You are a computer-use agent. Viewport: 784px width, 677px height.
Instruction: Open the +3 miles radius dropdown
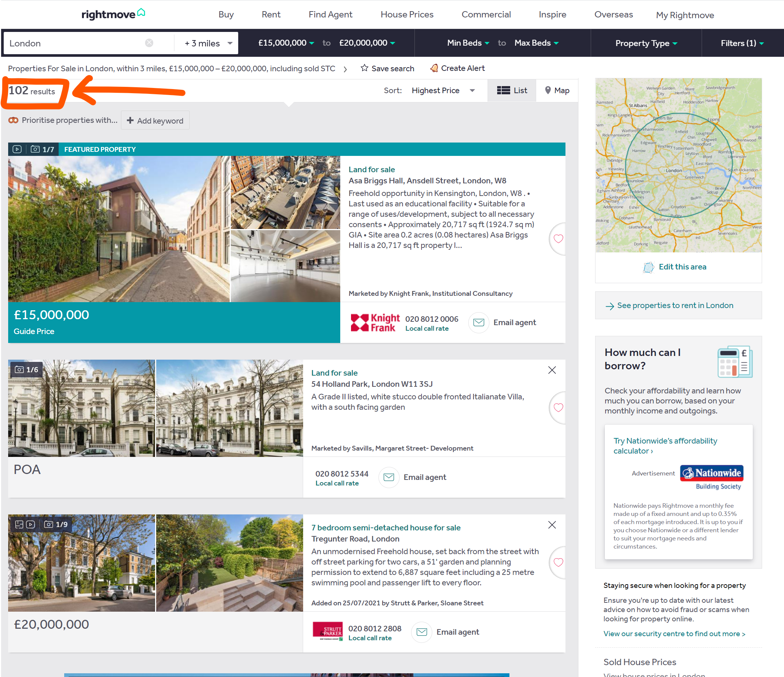208,43
